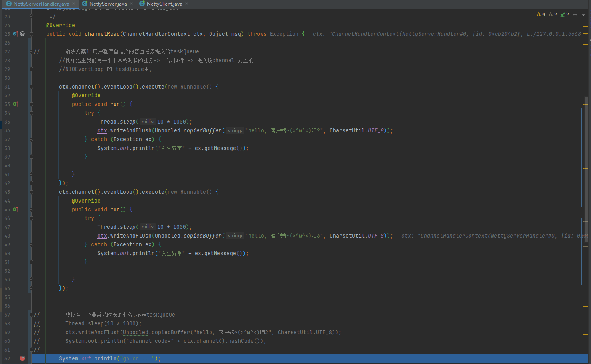Viewport: 591px width, 364px height.
Task: Collapse the comment block fold on line 27
Action: 31,51
